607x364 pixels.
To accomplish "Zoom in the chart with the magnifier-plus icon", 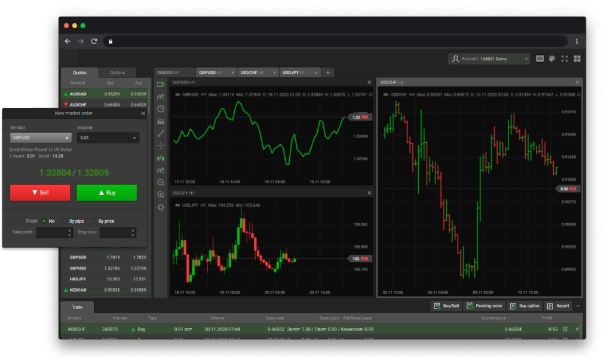I will [160, 195].
